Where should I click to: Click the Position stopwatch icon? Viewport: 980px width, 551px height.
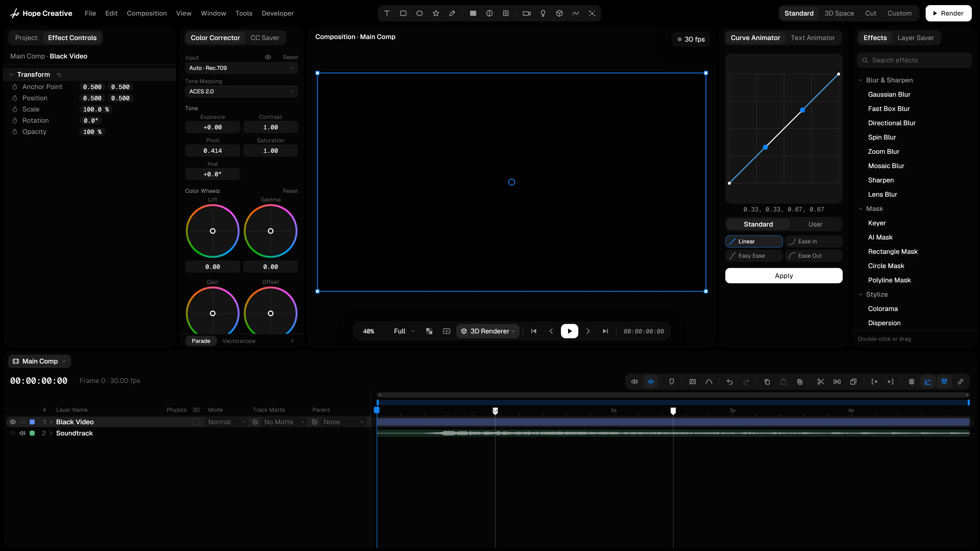[x=15, y=98]
